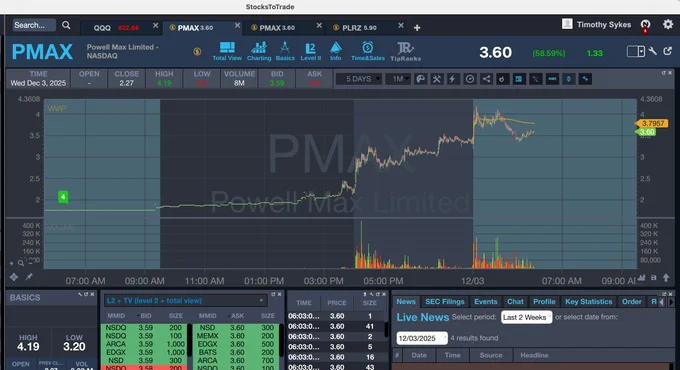
Task: Click the Level 2 bid list scrollbar
Action: (190, 340)
